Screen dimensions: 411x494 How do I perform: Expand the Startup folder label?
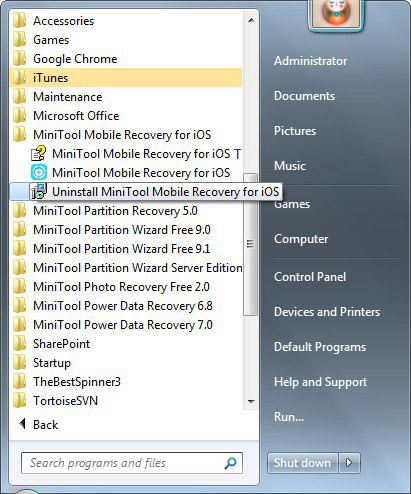52,363
